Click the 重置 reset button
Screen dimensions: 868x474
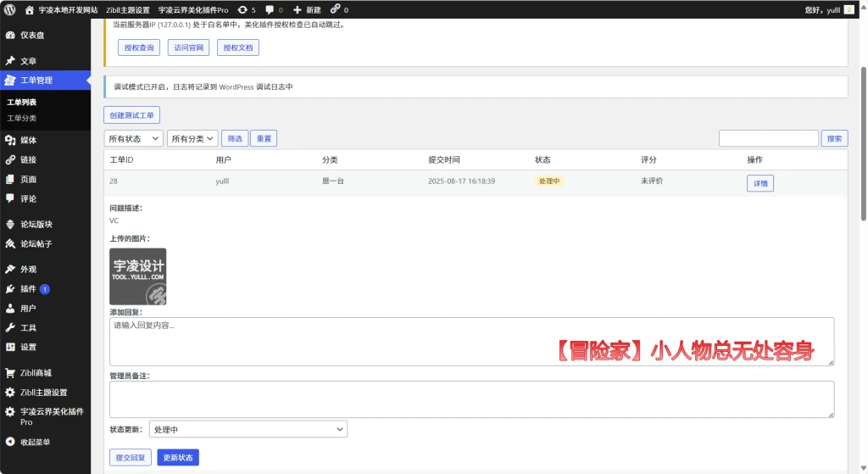264,138
